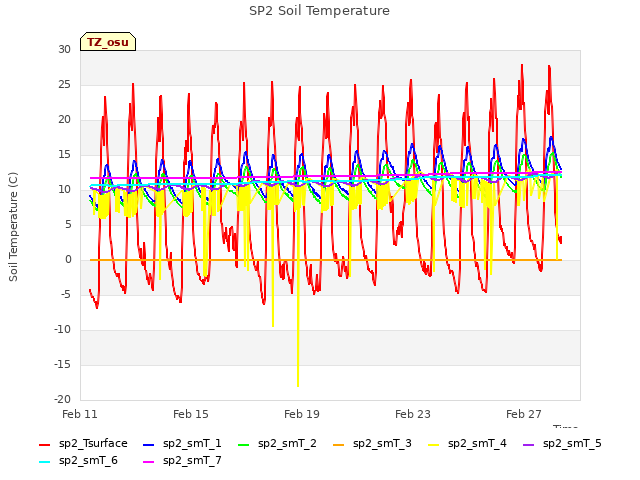The width and height of the screenshot is (640, 480).
Task: Click the -10 y-axis tick label
Action: [62, 329]
